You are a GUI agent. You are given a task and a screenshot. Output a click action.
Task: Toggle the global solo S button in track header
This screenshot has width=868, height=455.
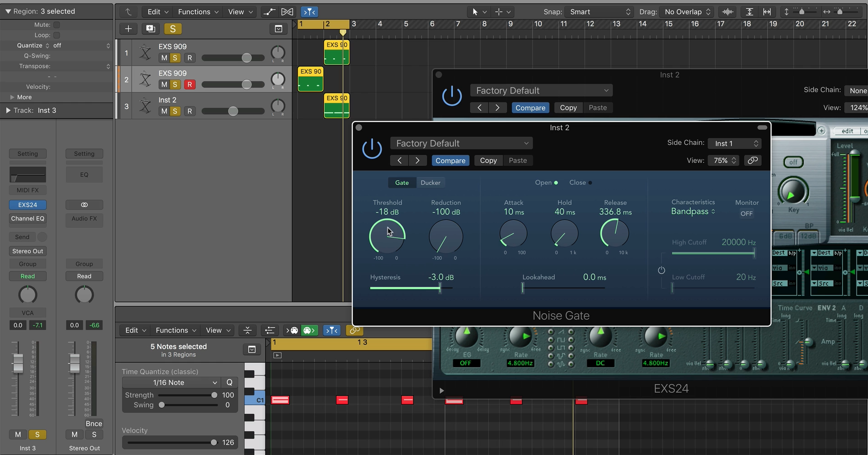[173, 29]
